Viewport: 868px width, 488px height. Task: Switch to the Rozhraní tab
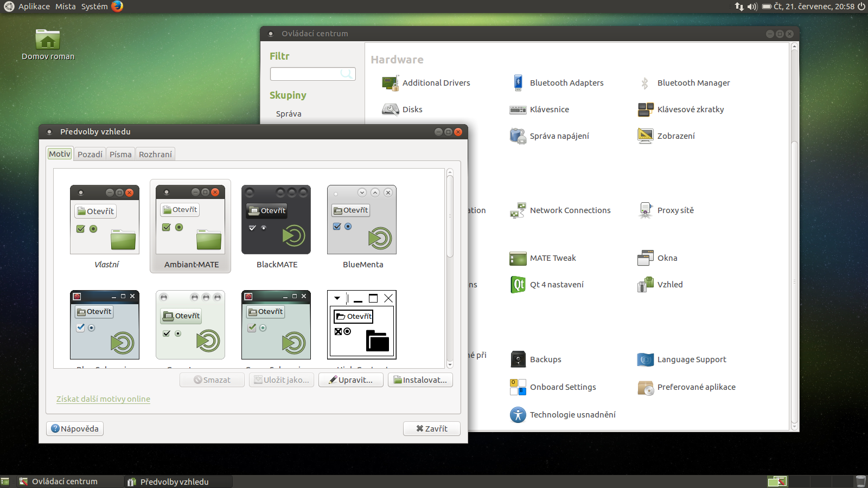pyautogui.click(x=155, y=154)
